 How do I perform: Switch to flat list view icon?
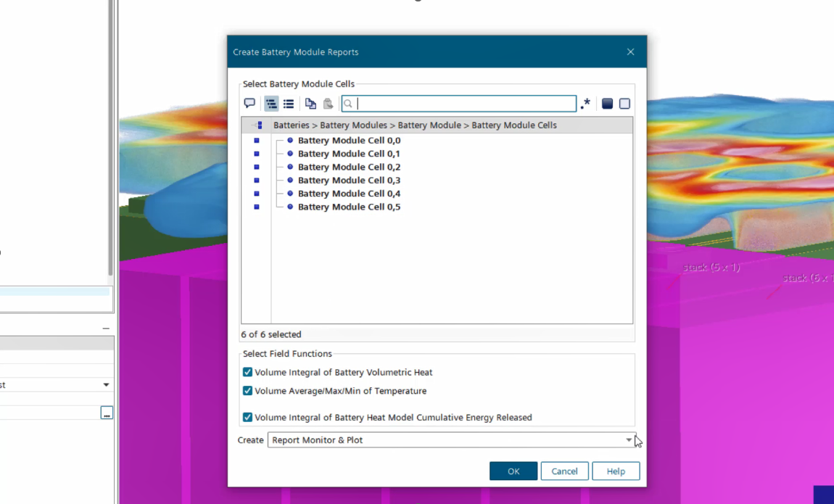pyautogui.click(x=289, y=103)
